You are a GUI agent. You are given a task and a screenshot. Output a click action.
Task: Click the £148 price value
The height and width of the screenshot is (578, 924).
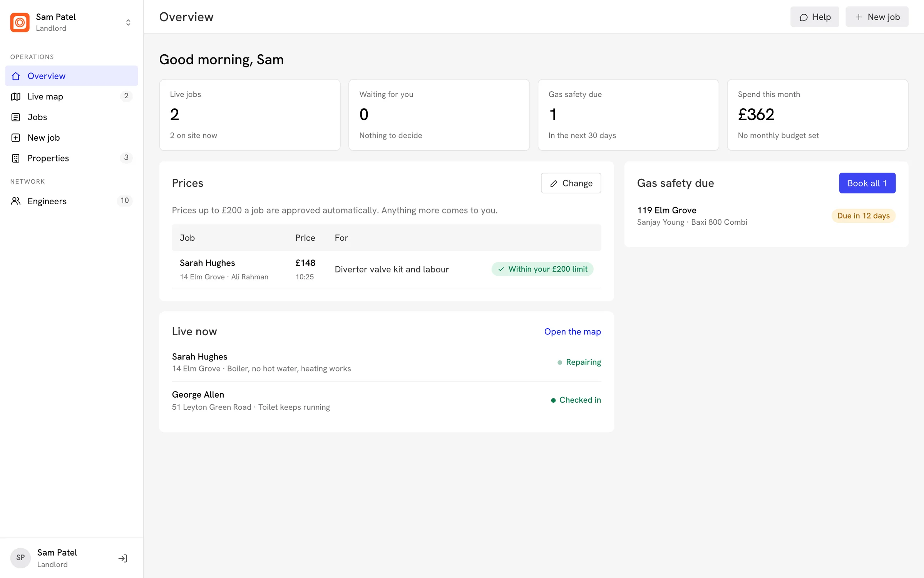[305, 263]
